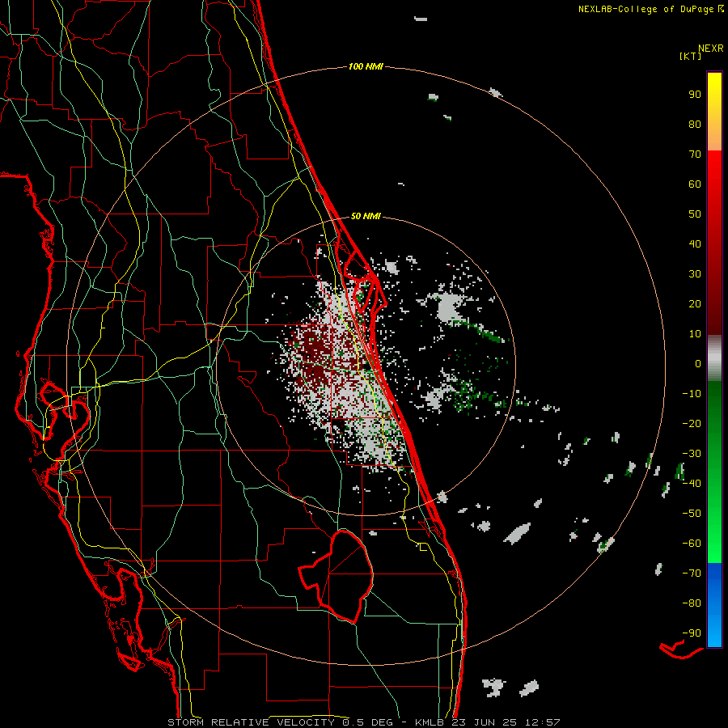728x728 pixels.
Task: Click the -20 value on velocity scale
Action: tap(692, 424)
